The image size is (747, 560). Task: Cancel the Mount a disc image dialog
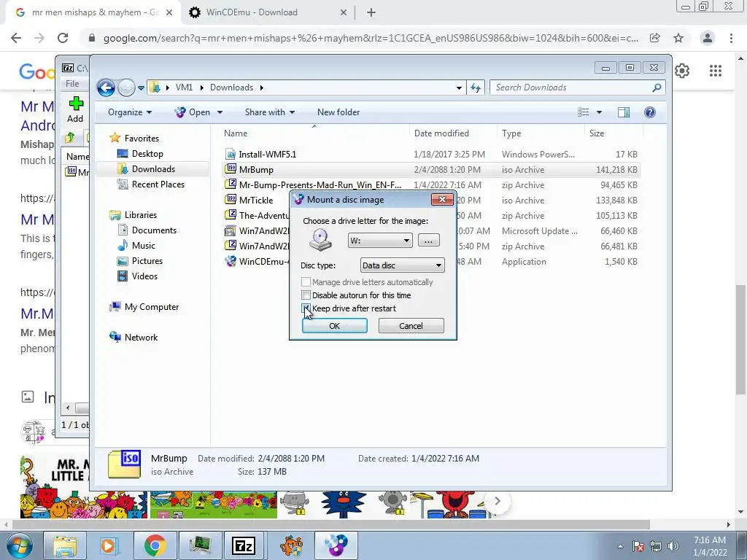[411, 326]
